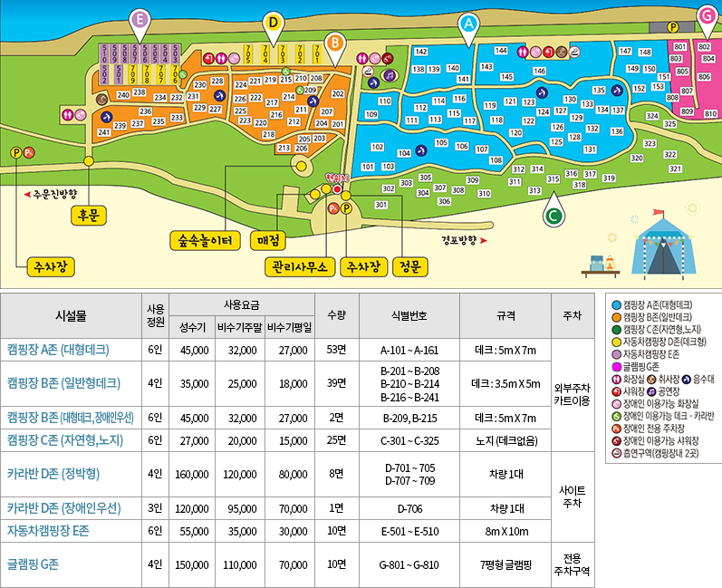Open 캠핑장 A존 (대형데크) in the table

[58, 349]
